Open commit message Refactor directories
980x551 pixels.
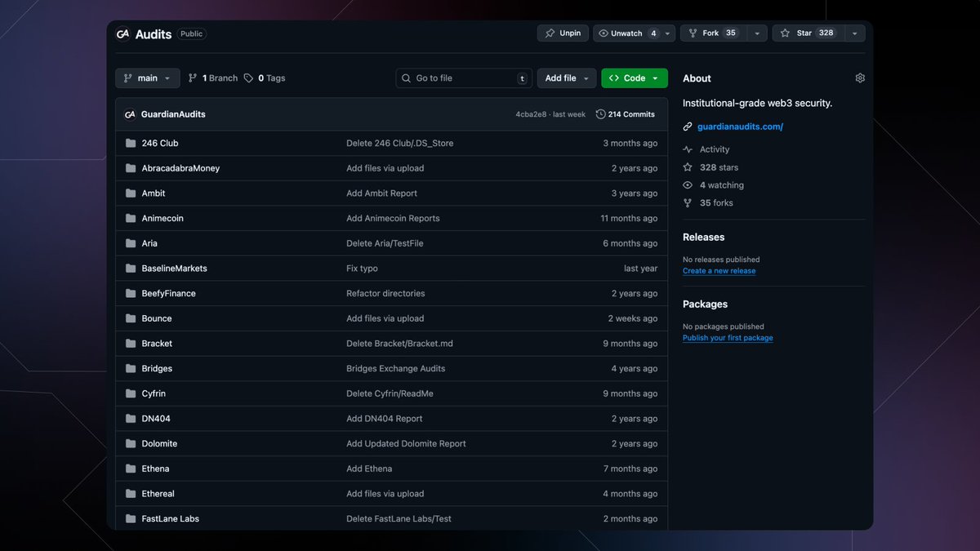(x=385, y=293)
